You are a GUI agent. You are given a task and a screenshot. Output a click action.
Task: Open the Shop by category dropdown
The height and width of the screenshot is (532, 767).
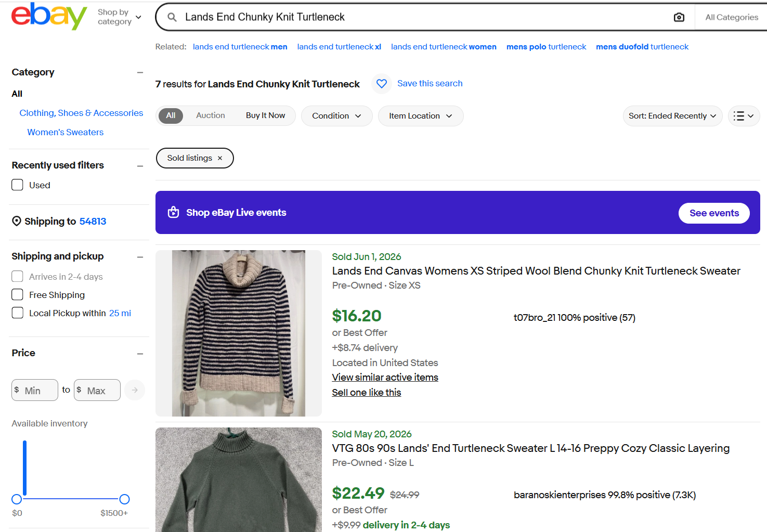[x=120, y=17]
